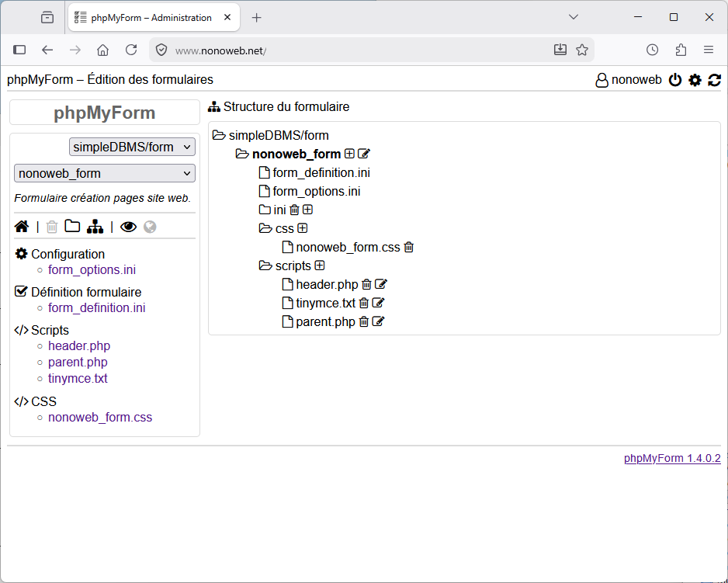Open the list all tabs chevron
This screenshot has width=728, height=583.
click(x=574, y=17)
